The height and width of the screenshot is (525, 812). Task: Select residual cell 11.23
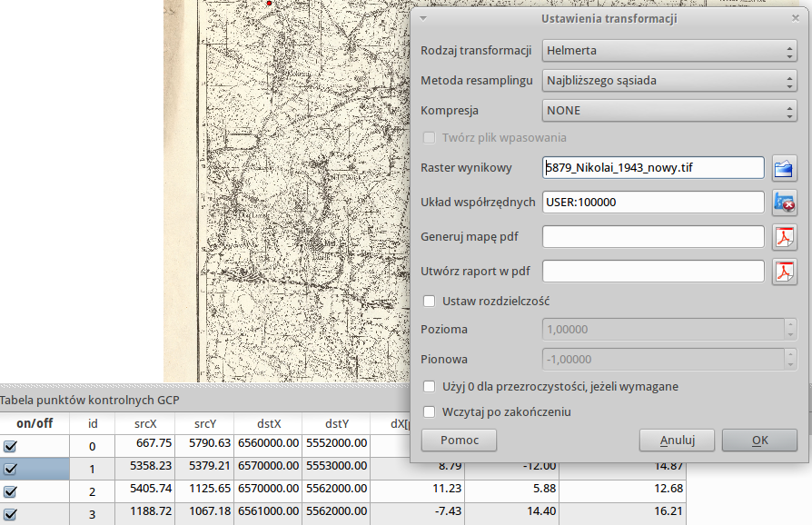[x=418, y=491]
